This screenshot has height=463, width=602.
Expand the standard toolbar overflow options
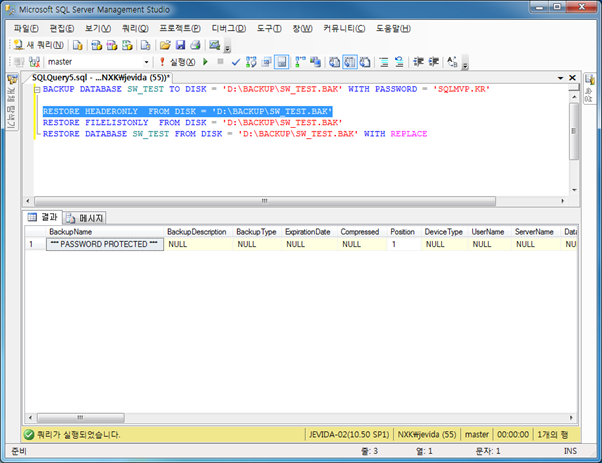(x=227, y=48)
